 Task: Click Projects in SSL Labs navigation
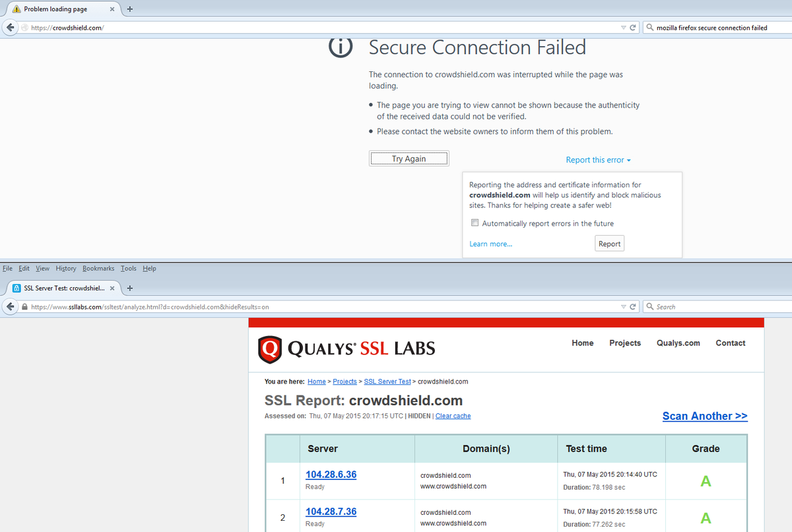(x=625, y=343)
